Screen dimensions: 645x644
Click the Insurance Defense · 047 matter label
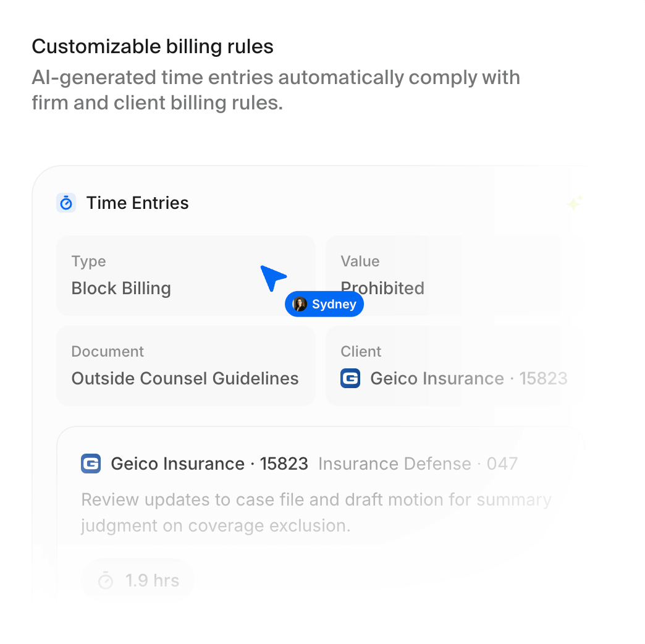click(x=418, y=464)
